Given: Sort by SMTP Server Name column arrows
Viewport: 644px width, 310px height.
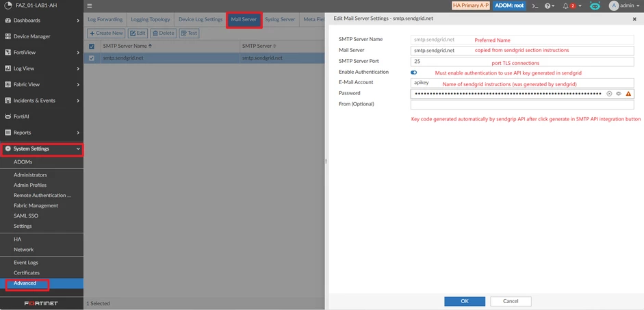Looking at the screenshot, I should pyautogui.click(x=150, y=46).
